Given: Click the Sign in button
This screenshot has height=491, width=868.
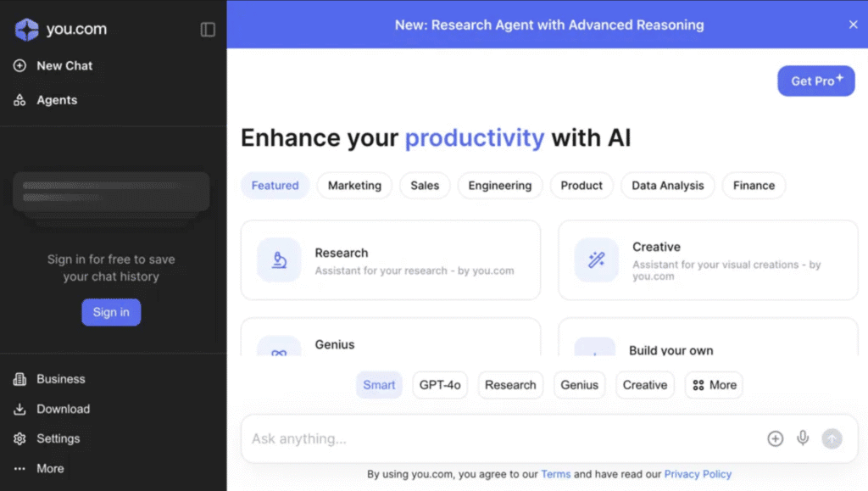Looking at the screenshot, I should [111, 312].
